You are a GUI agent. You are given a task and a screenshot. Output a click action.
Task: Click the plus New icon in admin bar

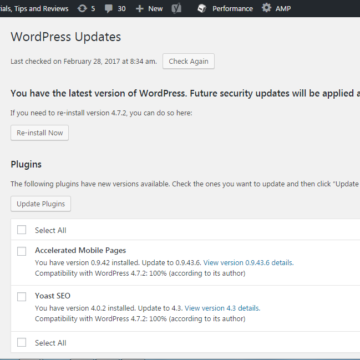click(140, 9)
